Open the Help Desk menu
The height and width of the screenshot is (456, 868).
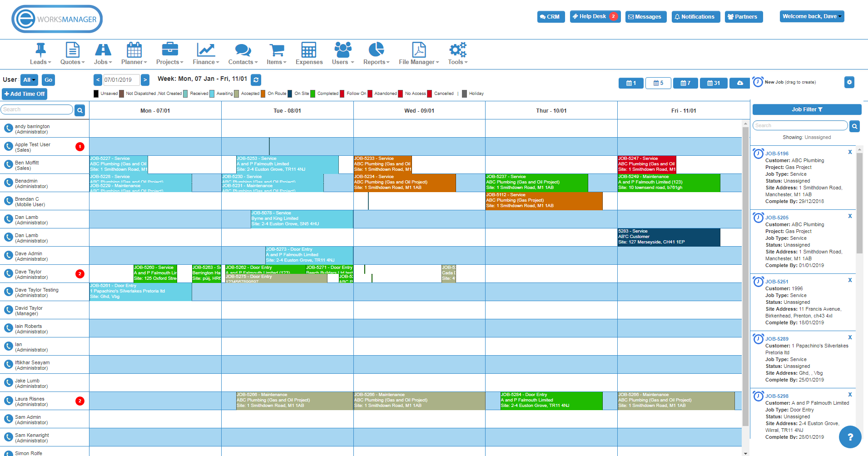click(592, 16)
